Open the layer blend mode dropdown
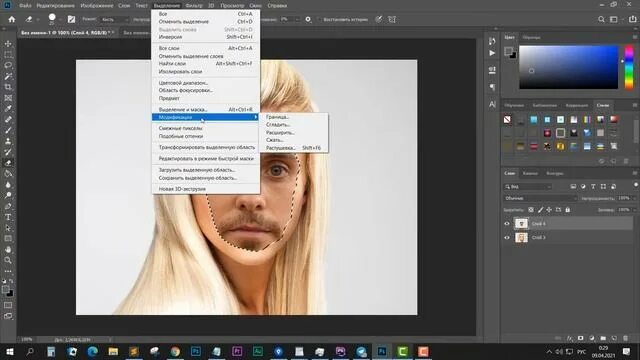The image size is (640, 360). (x=540, y=198)
